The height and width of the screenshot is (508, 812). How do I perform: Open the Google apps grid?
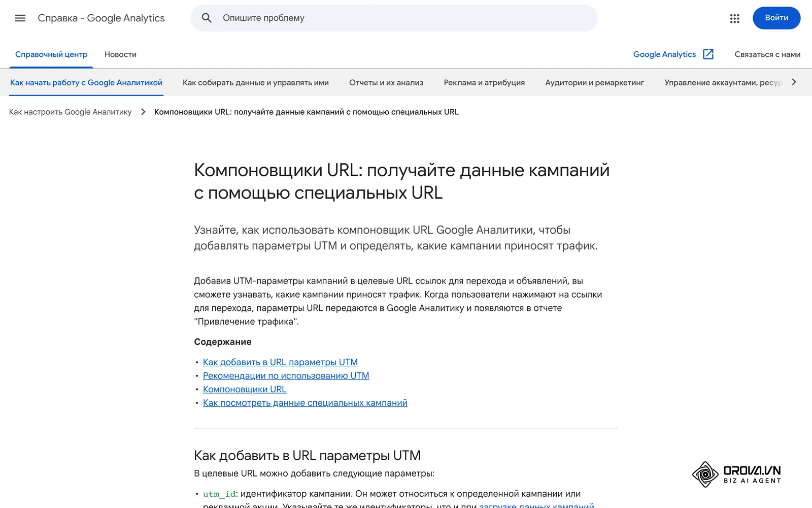pyautogui.click(x=734, y=18)
